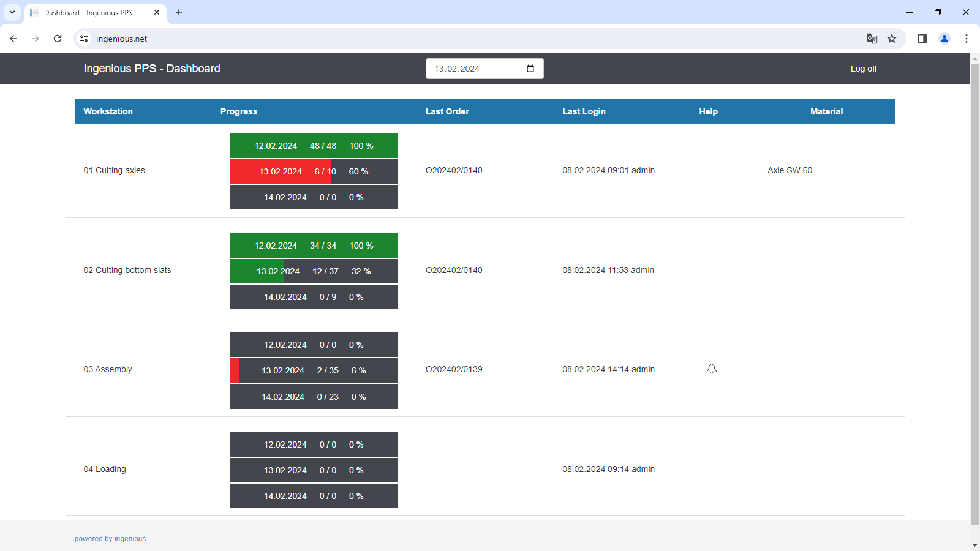The width and height of the screenshot is (980, 551).
Task: Click the browser profile avatar icon
Action: [x=944, y=38]
